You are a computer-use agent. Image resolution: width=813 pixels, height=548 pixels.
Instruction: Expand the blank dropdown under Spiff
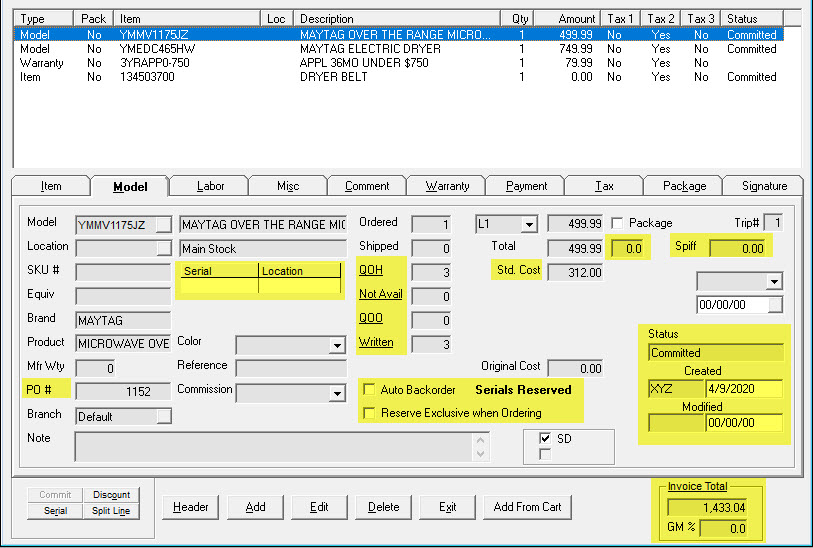click(x=774, y=282)
